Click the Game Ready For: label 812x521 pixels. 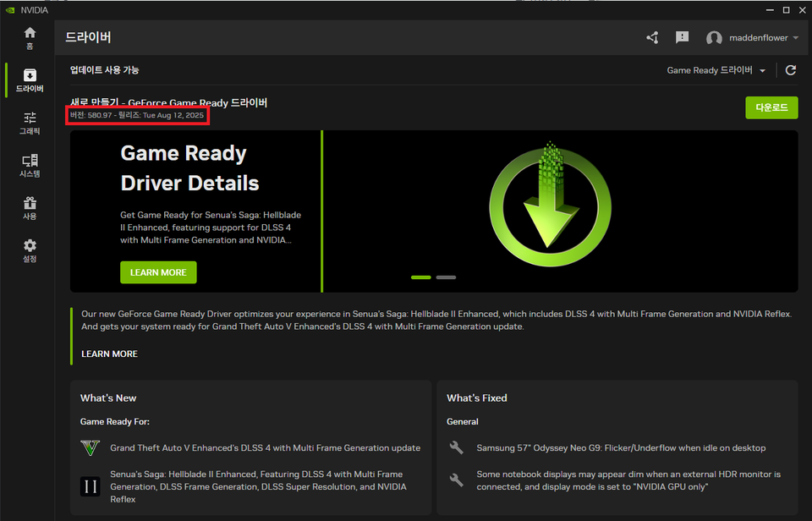click(x=115, y=421)
